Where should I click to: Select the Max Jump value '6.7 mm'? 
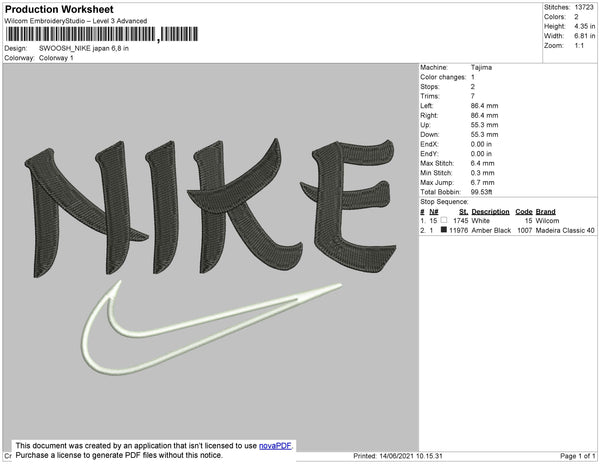(x=483, y=182)
